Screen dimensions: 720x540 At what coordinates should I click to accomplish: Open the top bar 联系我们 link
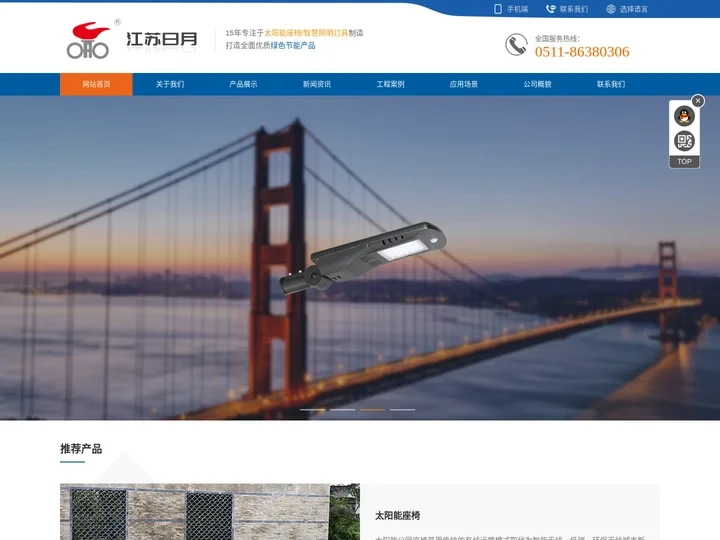(x=574, y=9)
